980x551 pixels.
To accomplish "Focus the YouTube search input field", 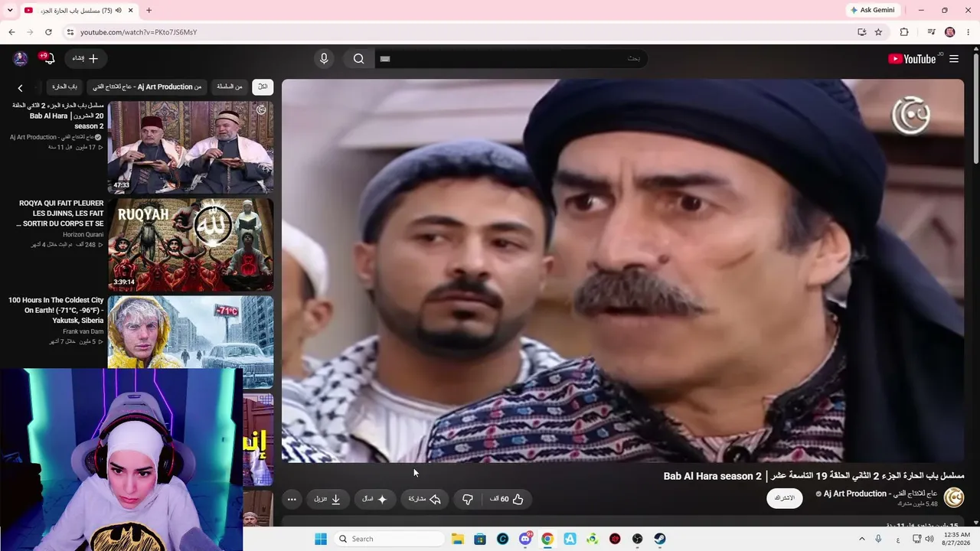I will pos(511,59).
